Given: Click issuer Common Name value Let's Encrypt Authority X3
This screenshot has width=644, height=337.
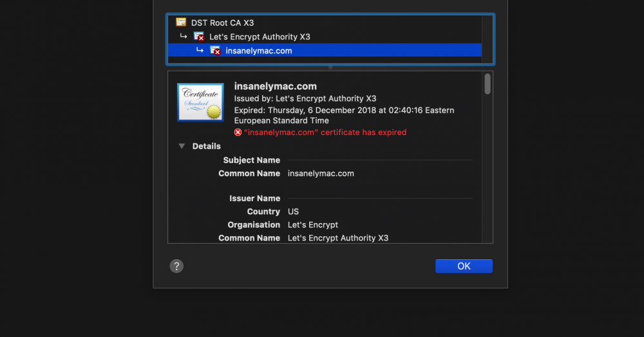Looking at the screenshot, I should click(338, 238).
